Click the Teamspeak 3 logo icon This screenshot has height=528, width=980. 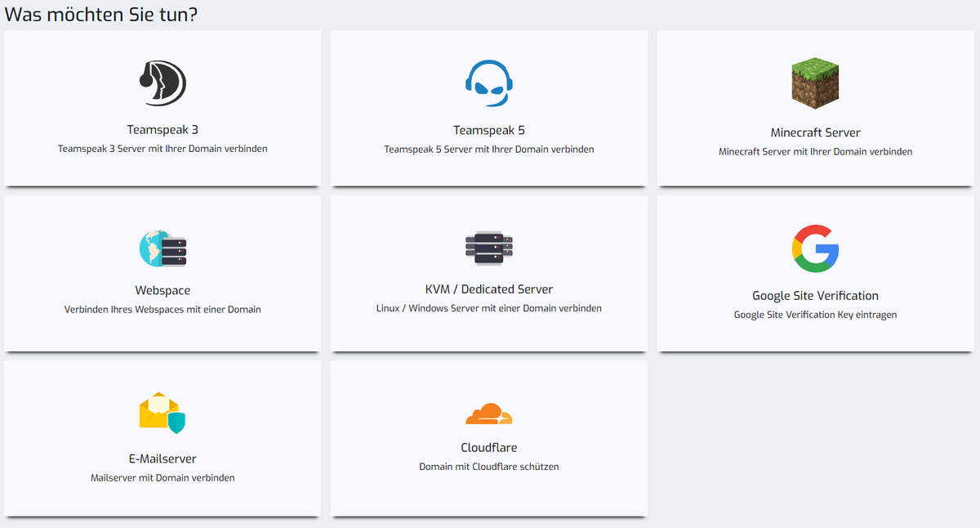point(163,83)
